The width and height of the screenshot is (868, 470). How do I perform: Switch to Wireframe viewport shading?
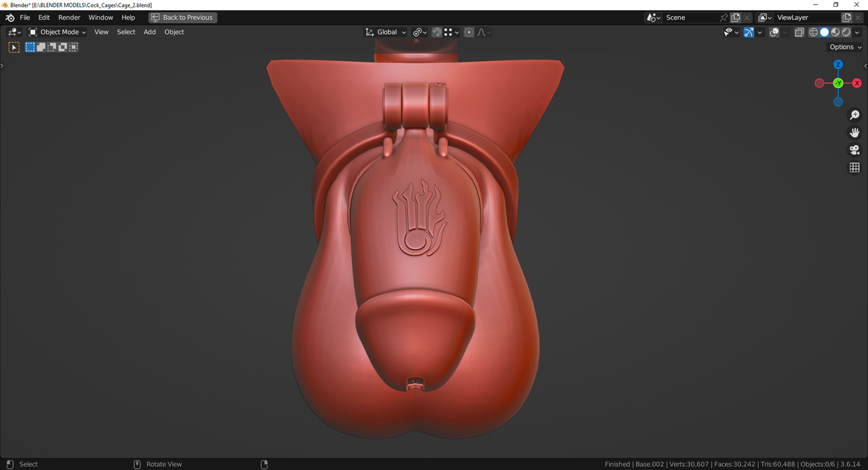814,32
